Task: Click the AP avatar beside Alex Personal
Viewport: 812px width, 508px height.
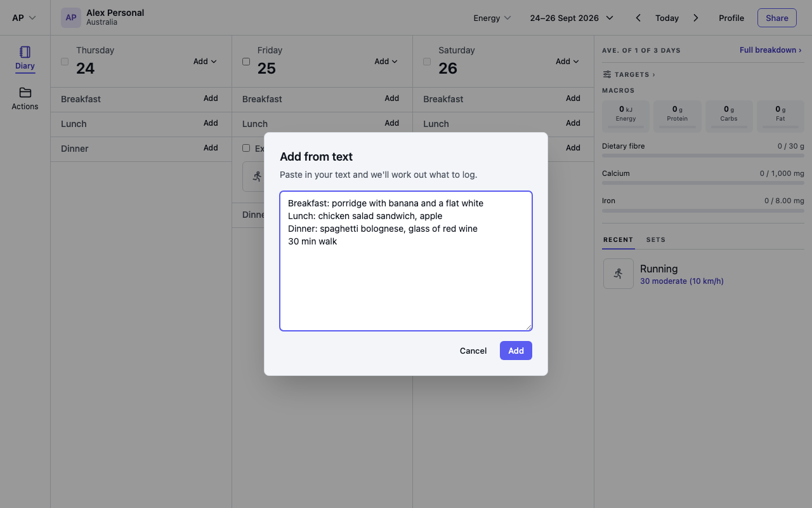Action: 71,18
